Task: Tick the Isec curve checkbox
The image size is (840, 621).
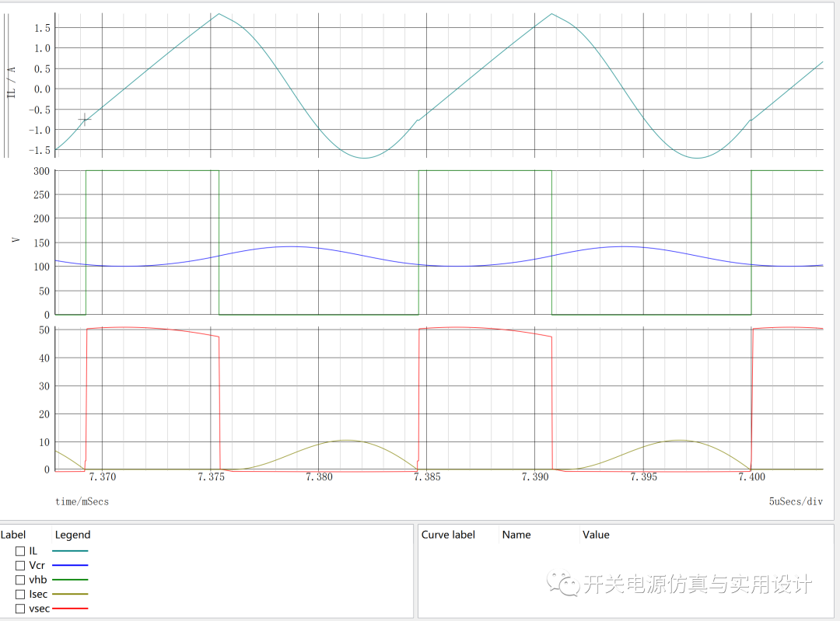Action: (x=20, y=595)
